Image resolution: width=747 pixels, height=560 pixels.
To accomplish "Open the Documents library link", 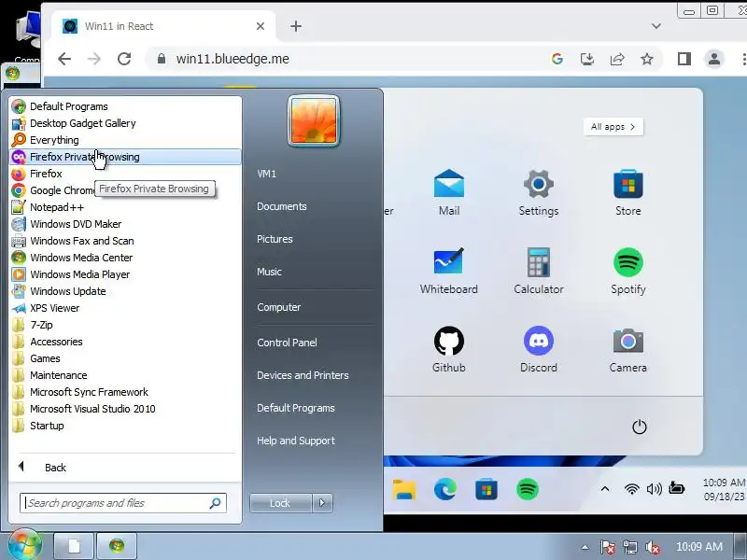I will (x=282, y=206).
